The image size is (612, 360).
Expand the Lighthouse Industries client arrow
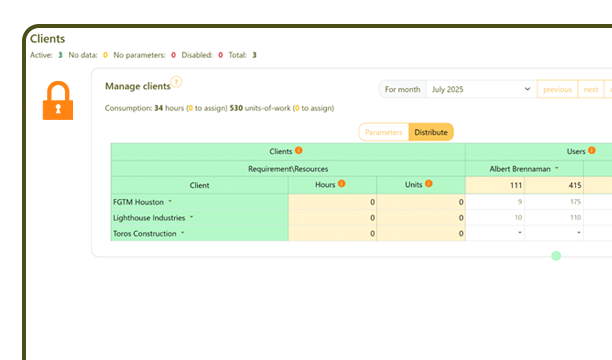pyautogui.click(x=192, y=217)
